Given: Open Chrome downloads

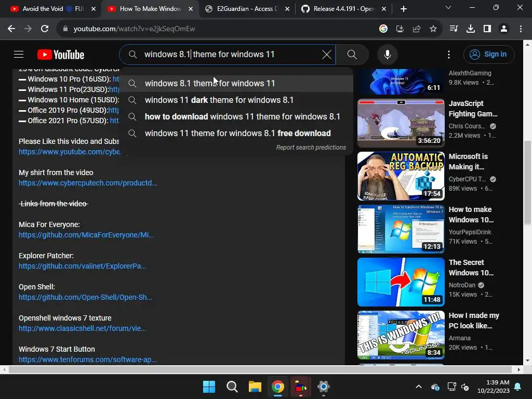Looking at the screenshot, I should tap(471, 29).
